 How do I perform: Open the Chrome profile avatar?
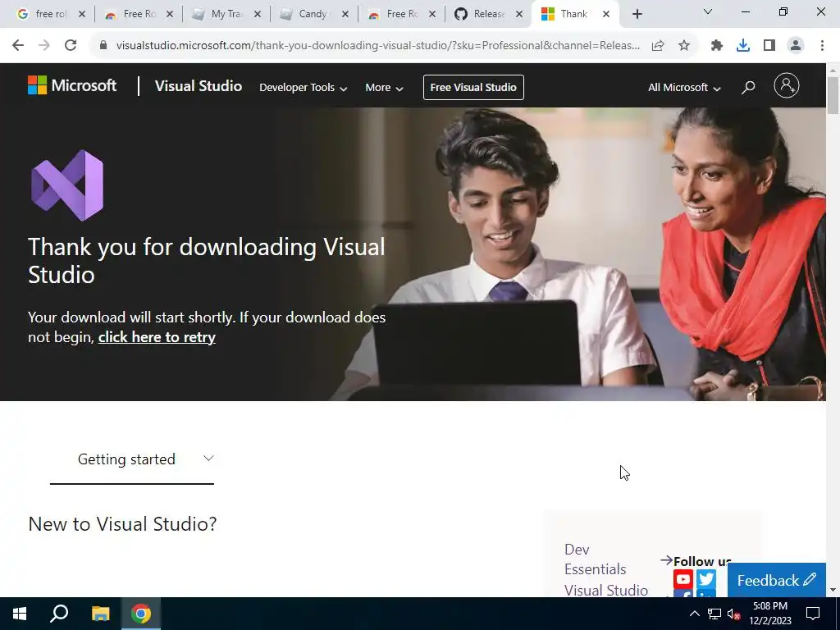(x=796, y=46)
